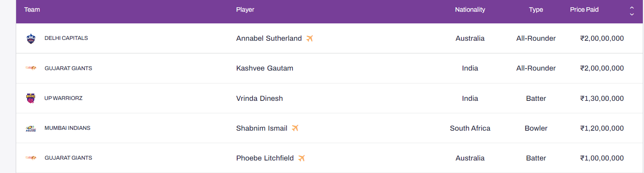Toggle Price Paid sort arrows
Screen dimensions: 644x173
(x=632, y=11)
